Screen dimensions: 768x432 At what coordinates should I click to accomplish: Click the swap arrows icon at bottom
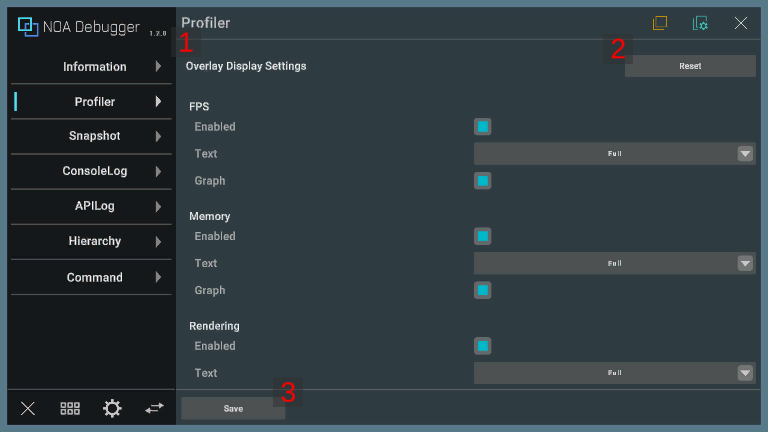click(x=154, y=408)
